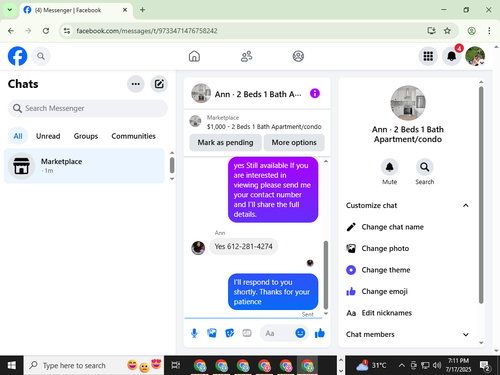
Task: Click the purple 'yes Still available' message
Action: tap(273, 190)
